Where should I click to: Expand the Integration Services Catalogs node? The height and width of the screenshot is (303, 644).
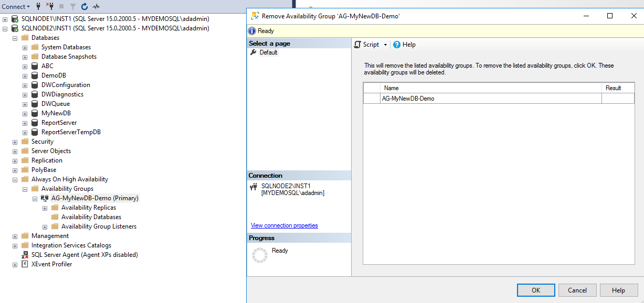(x=15, y=245)
